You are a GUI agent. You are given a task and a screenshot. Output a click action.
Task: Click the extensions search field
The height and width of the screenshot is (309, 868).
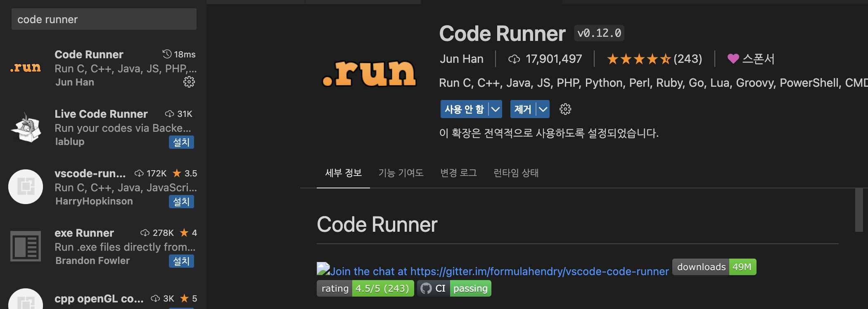coord(104,19)
